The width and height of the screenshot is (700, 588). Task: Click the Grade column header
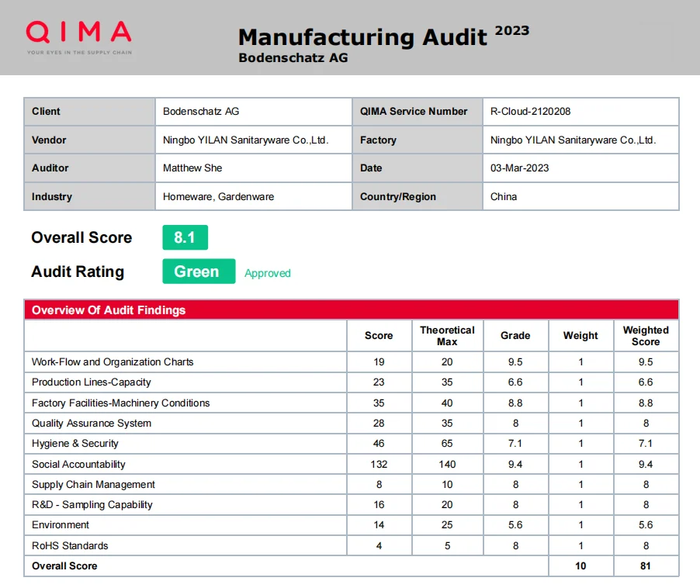click(x=515, y=336)
